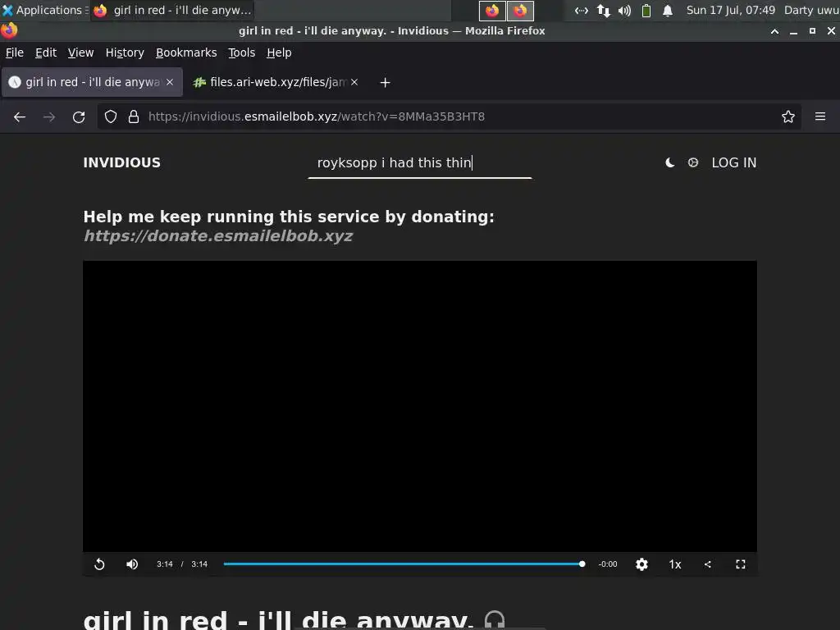840x630 pixels.
Task: Close the files.ari-web.xyz tab
Action: click(354, 82)
